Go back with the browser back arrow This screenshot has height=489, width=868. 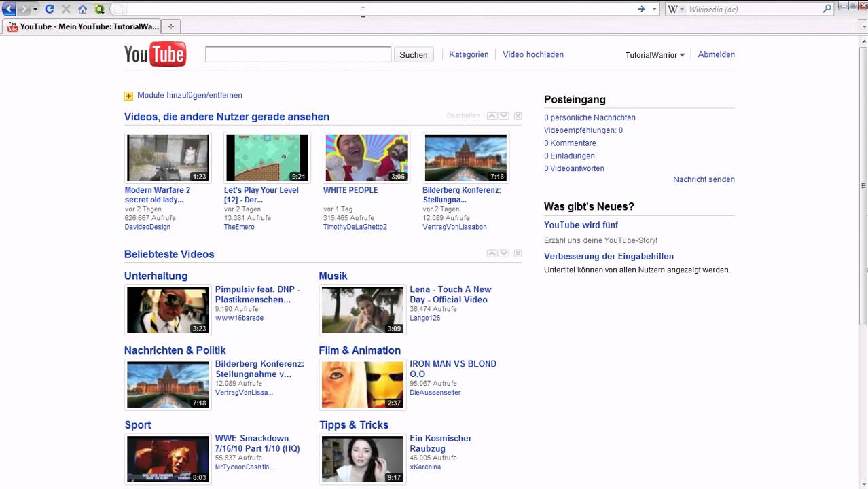click(9, 9)
